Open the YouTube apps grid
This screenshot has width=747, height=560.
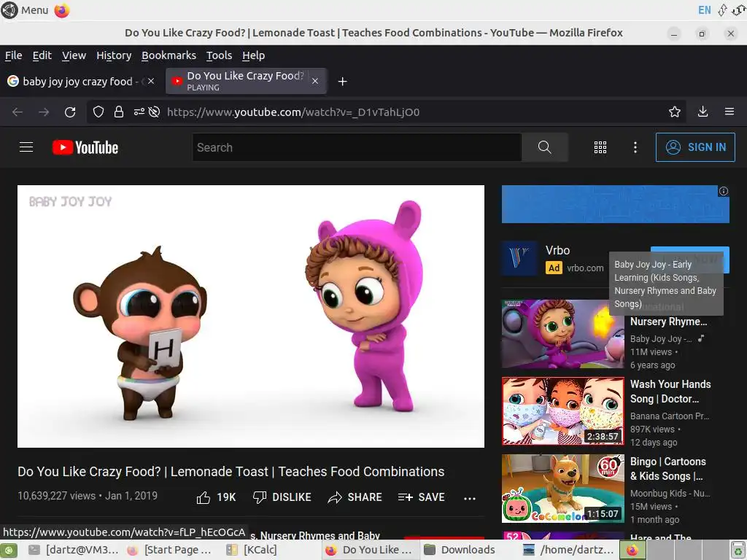tap(600, 147)
